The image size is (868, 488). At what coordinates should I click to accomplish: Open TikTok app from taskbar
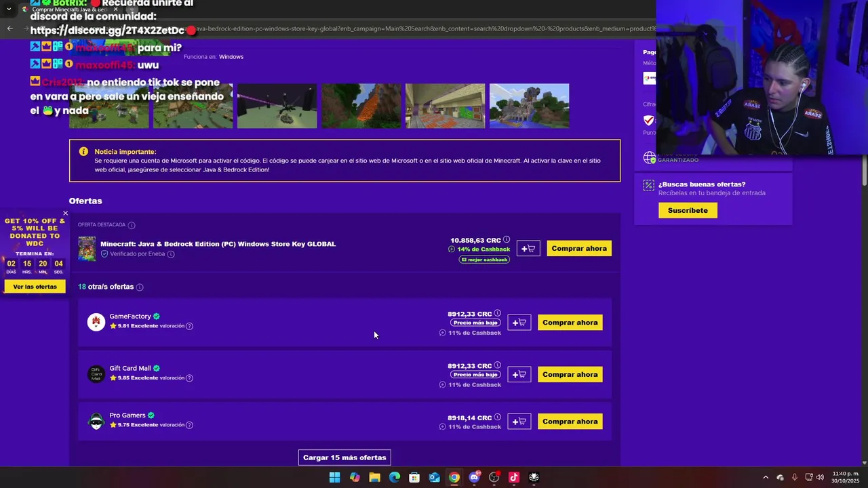(514, 477)
